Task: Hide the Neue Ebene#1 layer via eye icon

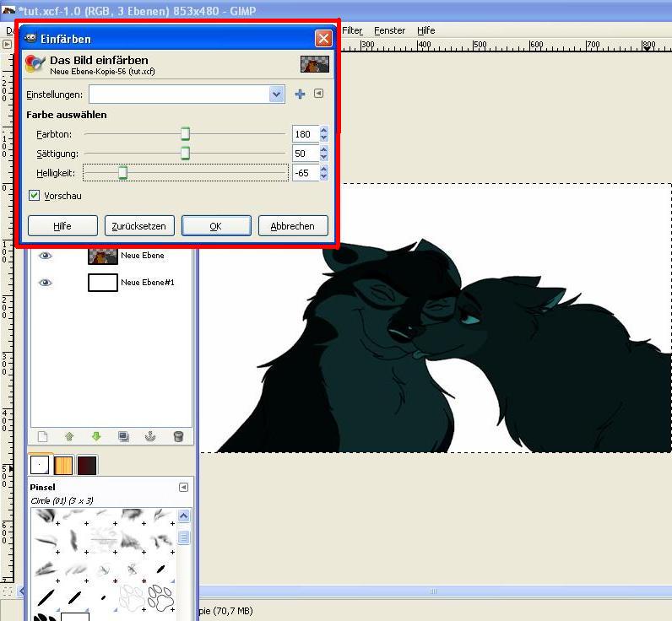Action: 45,283
